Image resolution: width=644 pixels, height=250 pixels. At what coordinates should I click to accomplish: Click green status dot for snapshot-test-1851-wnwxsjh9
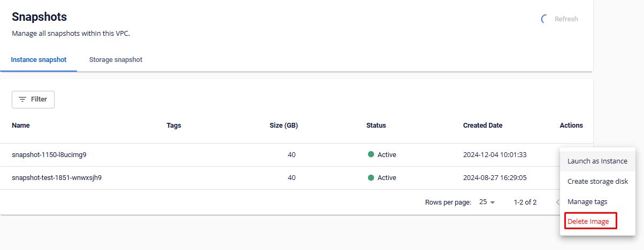tap(371, 177)
